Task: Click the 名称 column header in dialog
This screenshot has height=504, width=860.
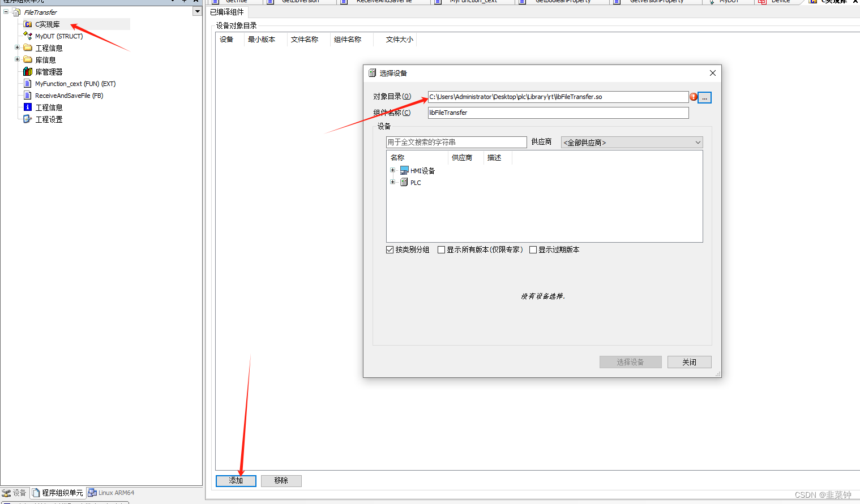Action: tap(417, 158)
